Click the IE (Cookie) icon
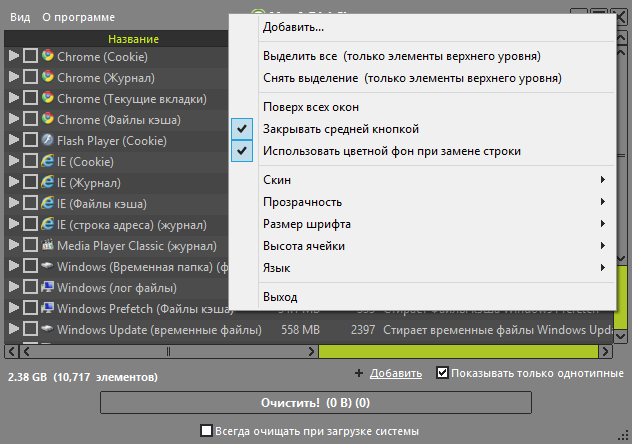The image size is (633, 445). (x=48, y=161)
